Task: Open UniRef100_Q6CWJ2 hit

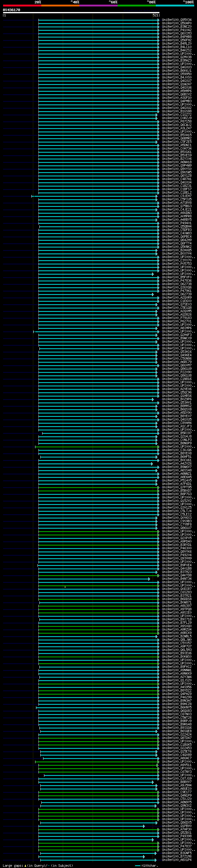Action: tap(176, 125)
